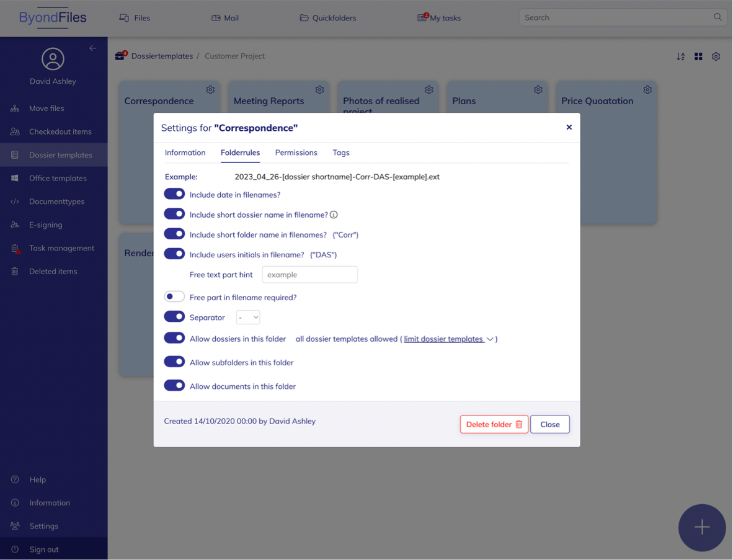Click the sort order icon in header
Viewport: 733px width, 560px height.
coord(680,56)
